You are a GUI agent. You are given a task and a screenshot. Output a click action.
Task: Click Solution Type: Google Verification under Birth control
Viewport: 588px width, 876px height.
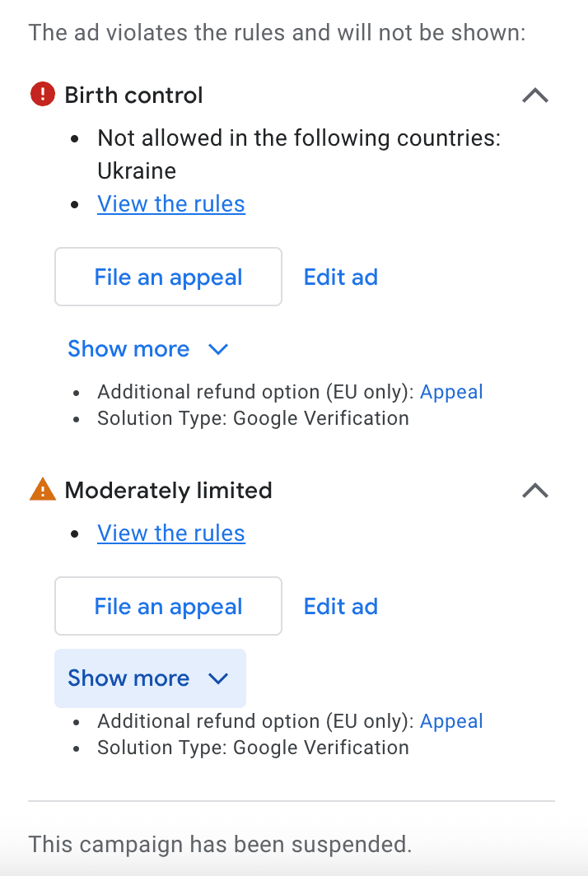[253, 418]
